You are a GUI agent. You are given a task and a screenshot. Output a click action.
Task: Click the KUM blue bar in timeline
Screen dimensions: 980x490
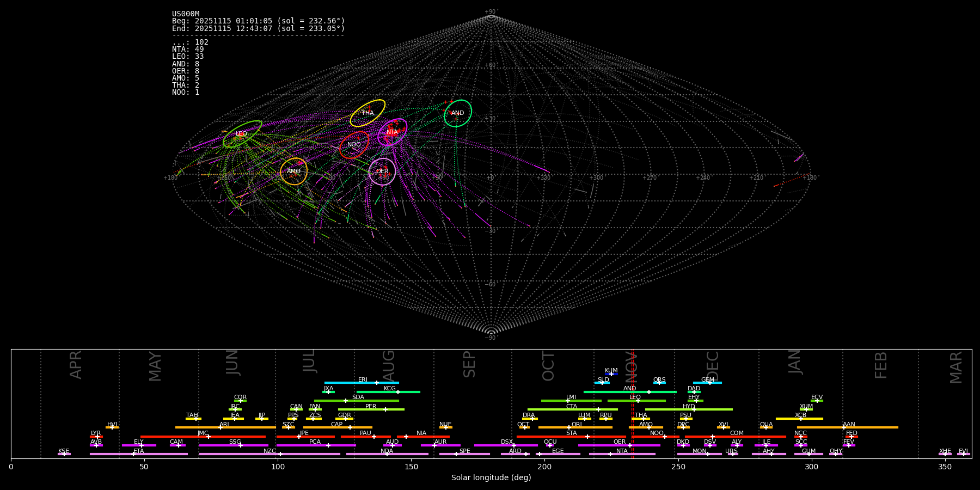click(611, 374)
